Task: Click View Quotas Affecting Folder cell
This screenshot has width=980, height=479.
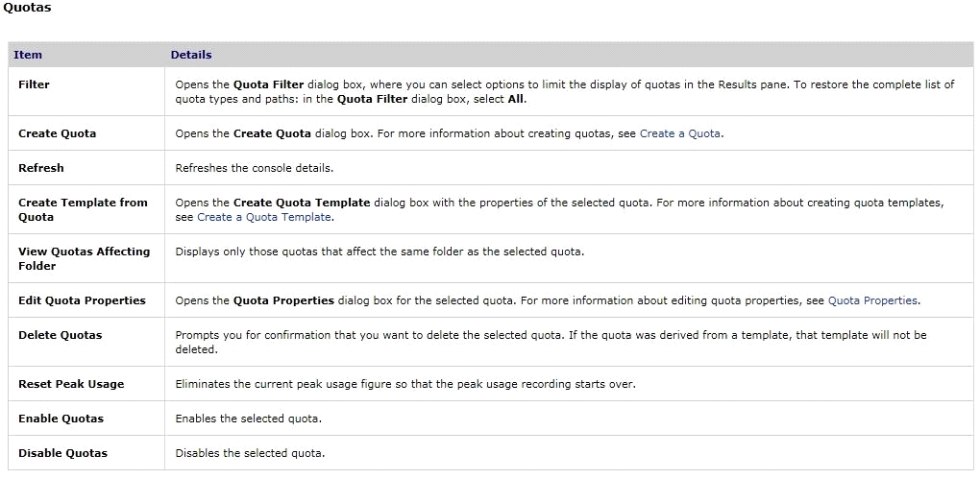Action: click(x=85, y=258)
